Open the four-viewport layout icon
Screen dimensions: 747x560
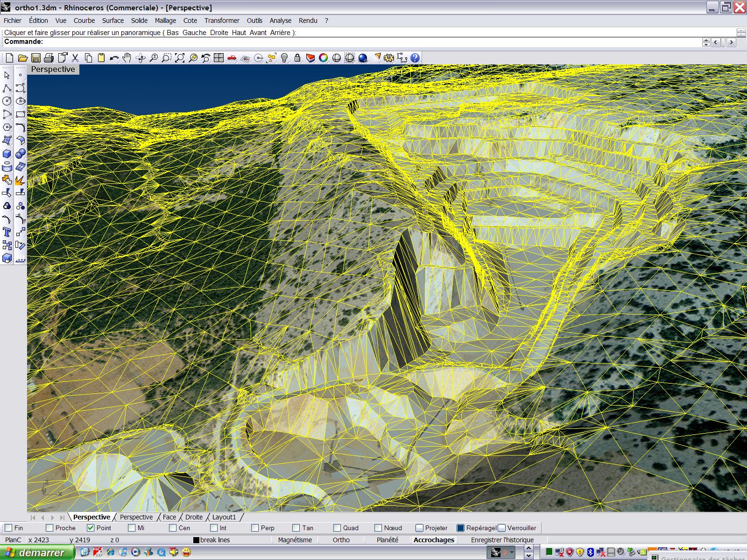coord(218,58)
